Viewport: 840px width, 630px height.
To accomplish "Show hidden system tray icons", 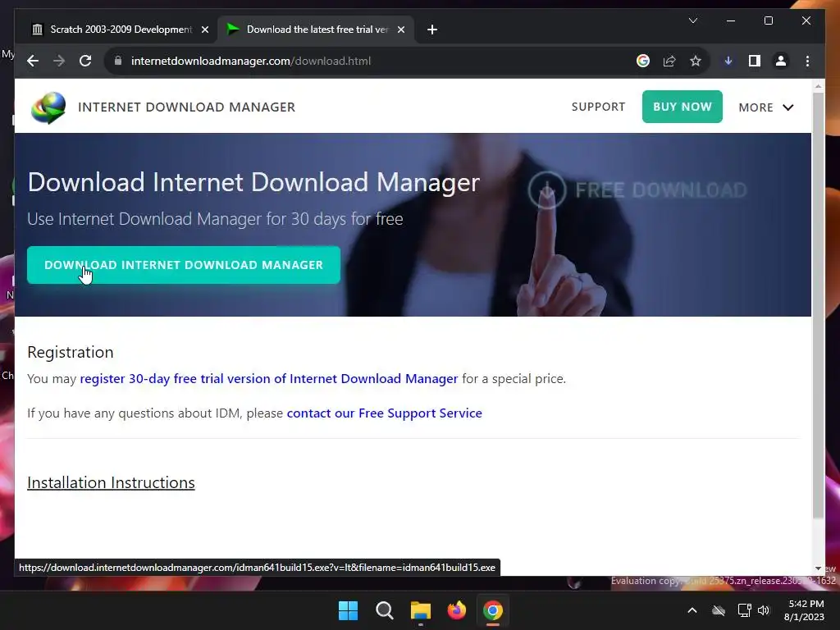I will [x=692, y=610].
